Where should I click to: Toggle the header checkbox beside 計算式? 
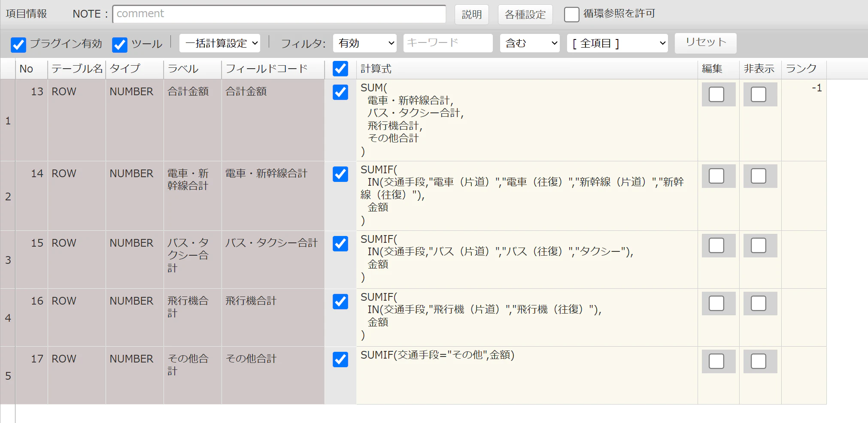point(340,69)
